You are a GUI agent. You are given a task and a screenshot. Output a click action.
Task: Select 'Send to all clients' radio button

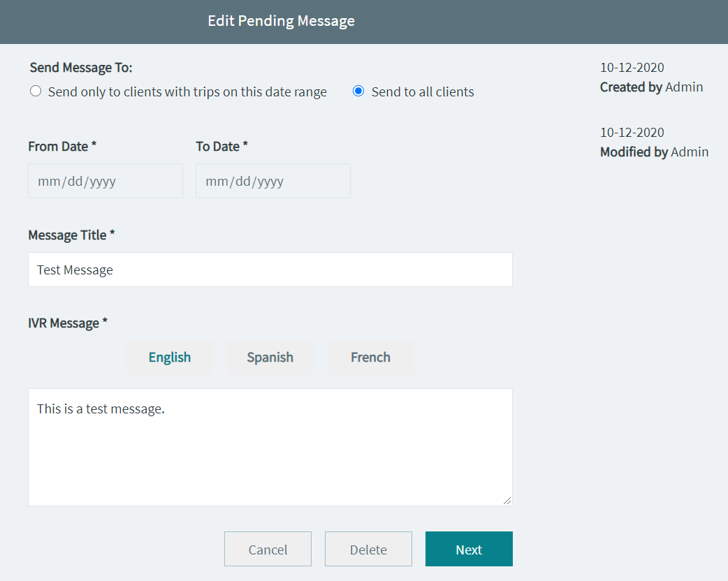tap(358, 91)
